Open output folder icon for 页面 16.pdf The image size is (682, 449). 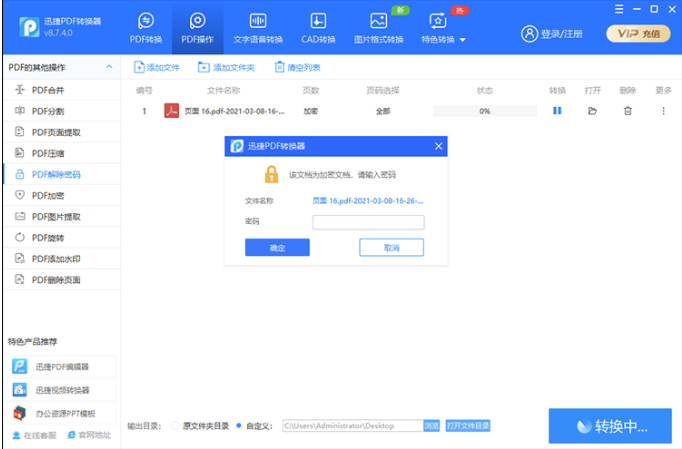[592, 111]
